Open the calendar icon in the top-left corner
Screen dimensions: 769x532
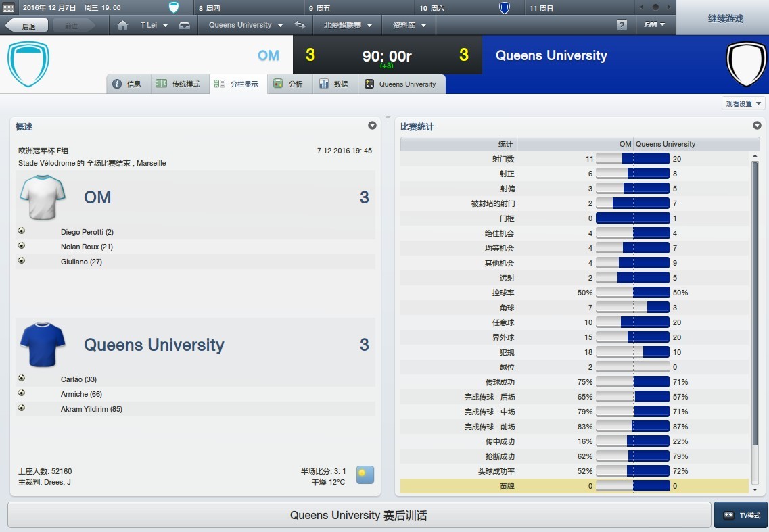click(x=8, y=8)
